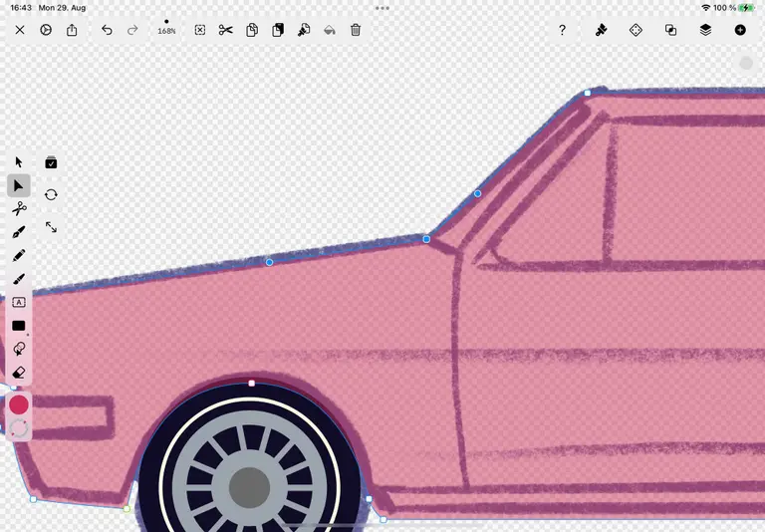The height and width of the screenshot is (532, 765).
Task: Tap the Wi-Fi status icon
Action: pos(705,8)
